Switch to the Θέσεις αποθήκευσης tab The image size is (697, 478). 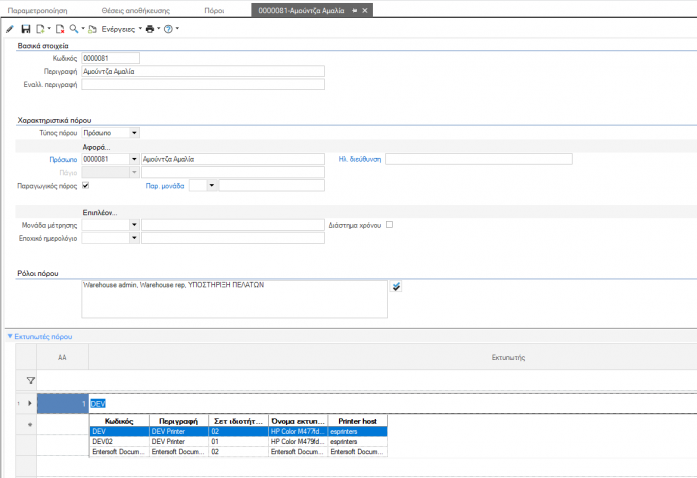[136, 10]
